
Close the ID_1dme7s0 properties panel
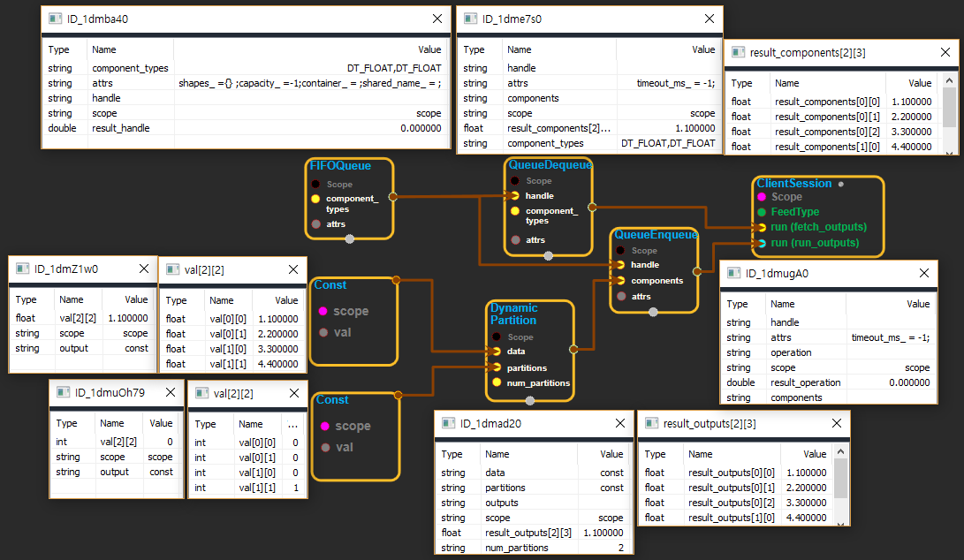click(x=704, y=19)
